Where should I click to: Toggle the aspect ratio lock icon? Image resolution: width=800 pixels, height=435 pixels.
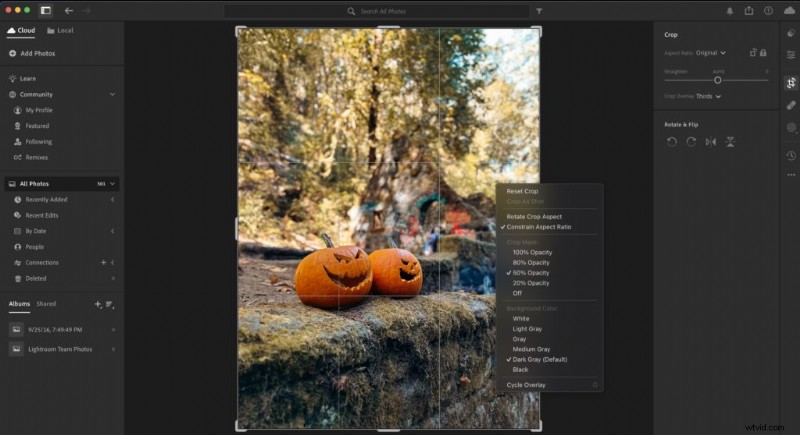(x=762, y=52)
